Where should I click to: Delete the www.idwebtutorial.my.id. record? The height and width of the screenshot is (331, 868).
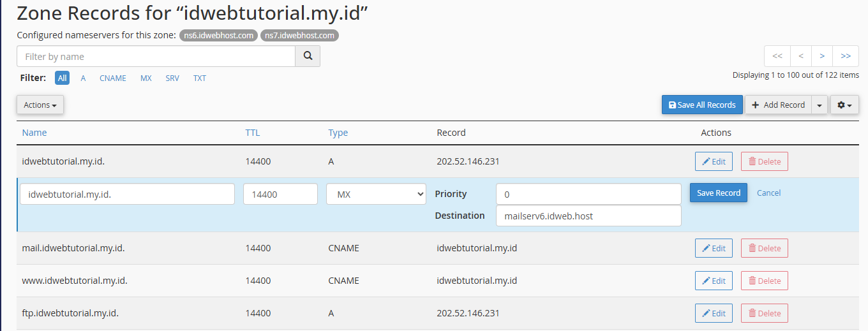tap(765, 281)
